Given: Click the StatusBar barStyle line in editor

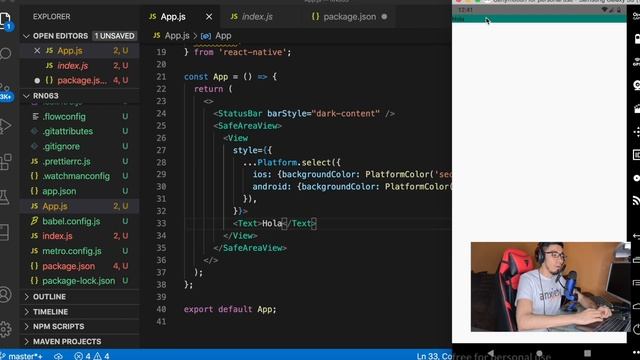Looking at the screenshot, I should coord(304,114).
